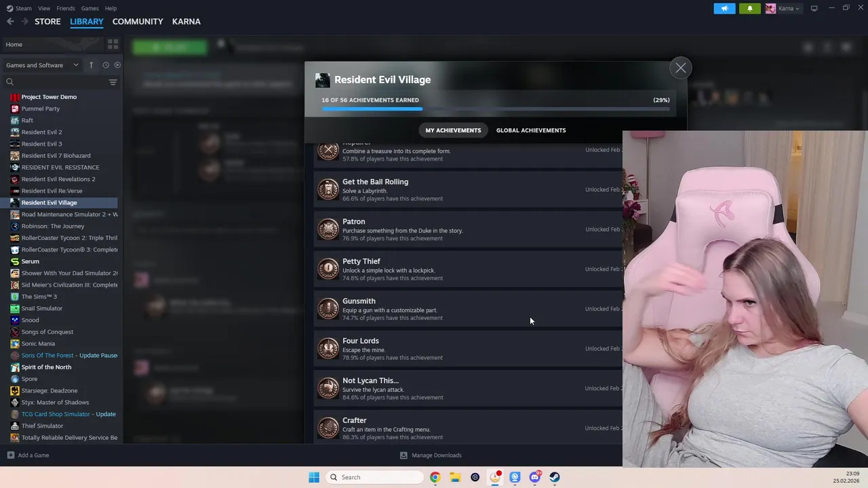Select Spirit of the North in library
Image resolution: width=868 pixels, height=488 pixels.
46,367
